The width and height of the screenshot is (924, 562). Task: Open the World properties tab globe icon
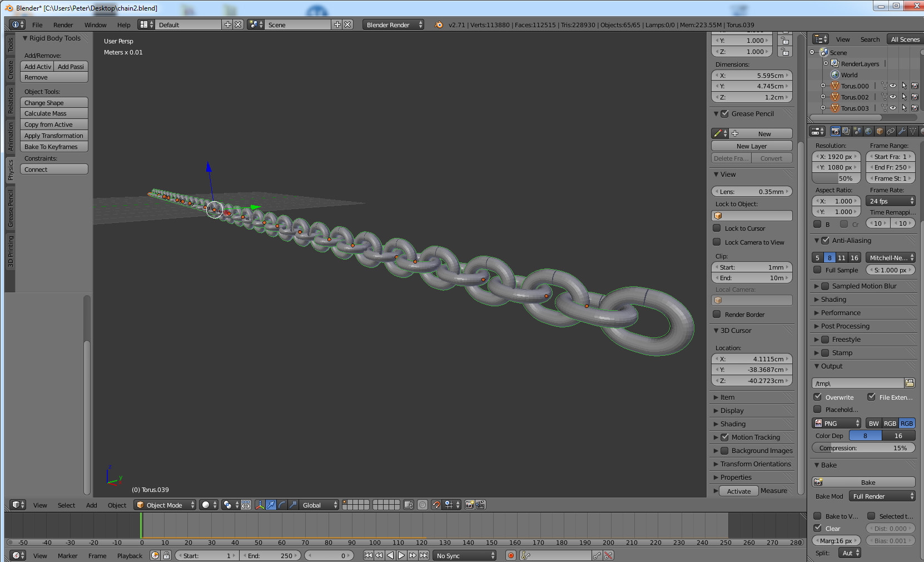(868, 131)
